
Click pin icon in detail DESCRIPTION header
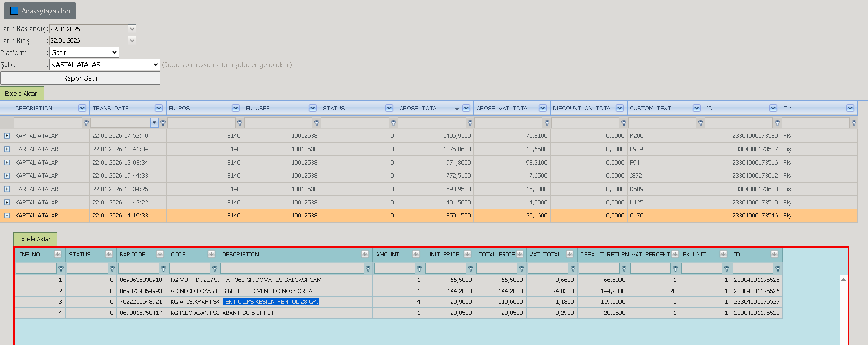(365, 254)
